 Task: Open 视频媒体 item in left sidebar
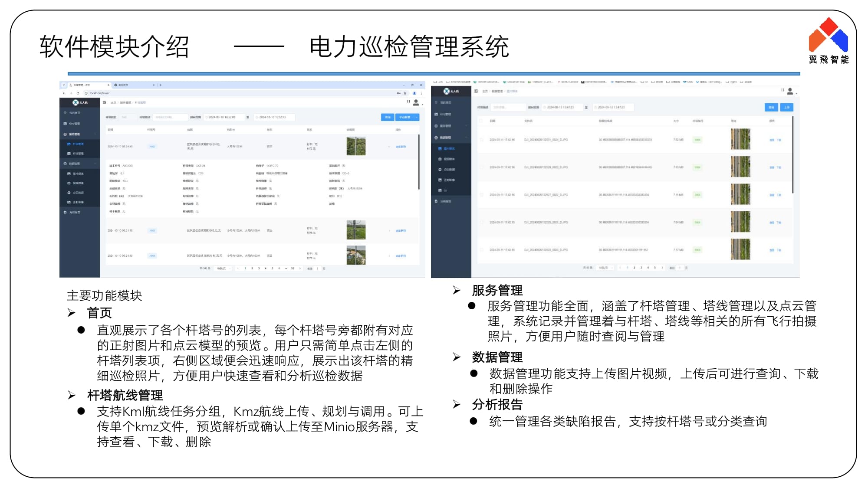[x=78, y=183]
